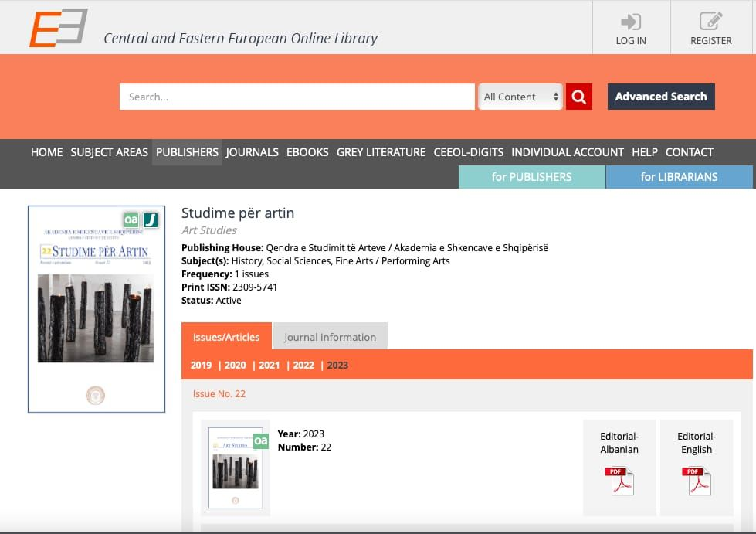
Task: Click the open access badge on issue 22 thumbnail
Action: pyautogui.click(x=261, y=440)
